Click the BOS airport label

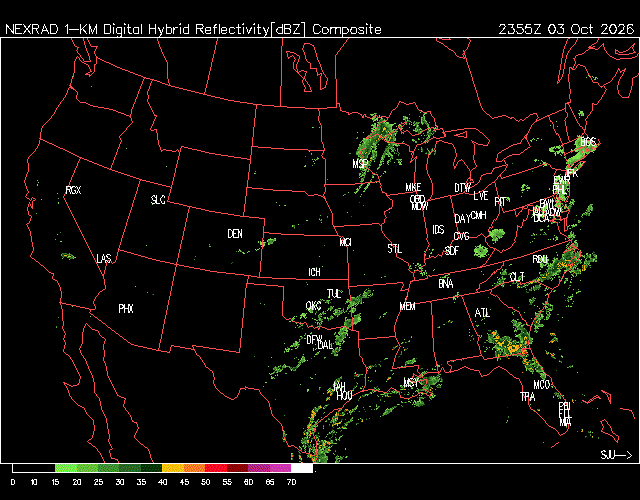tap(588, 142)
